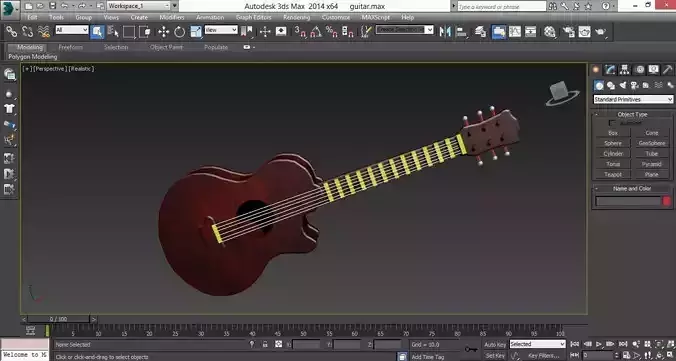This screenshot has height=361, width=676.
Task: Toggle Percent Snap button
Action: 332,31
